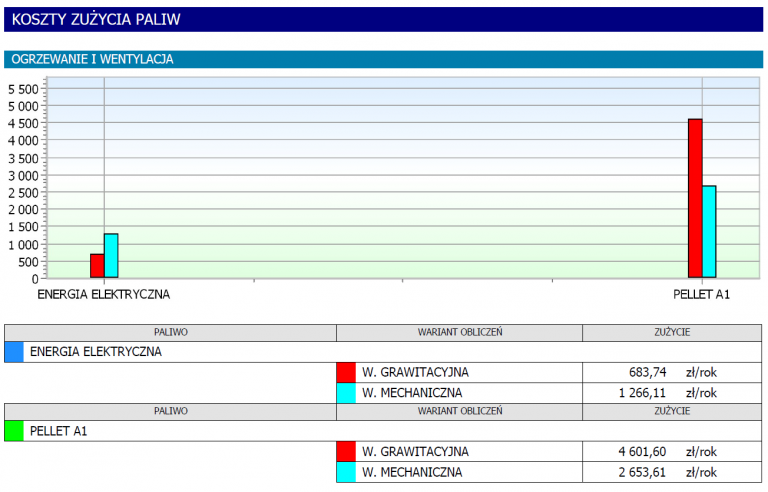The width and height of the screenshot is (768, 492).
Task: Click the blue swatch beside ENERGIA ELEKTRYCZNA row
Action: tap(14, 352)
